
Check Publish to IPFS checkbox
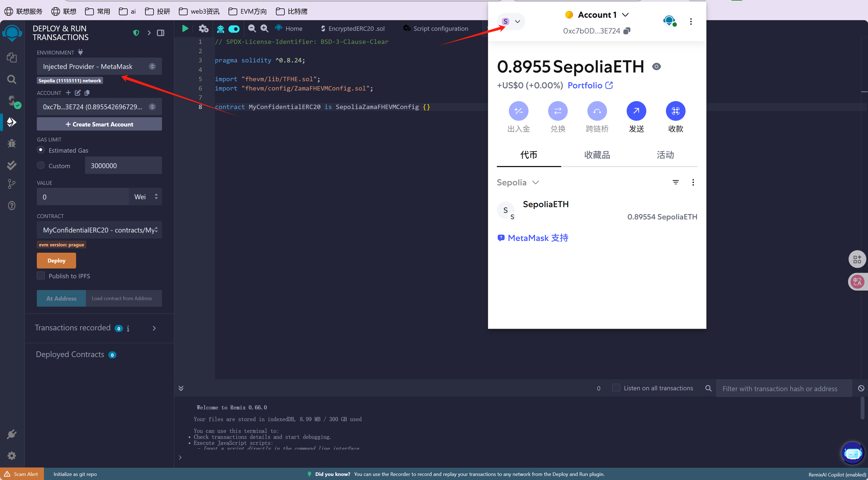pos(41,276)
